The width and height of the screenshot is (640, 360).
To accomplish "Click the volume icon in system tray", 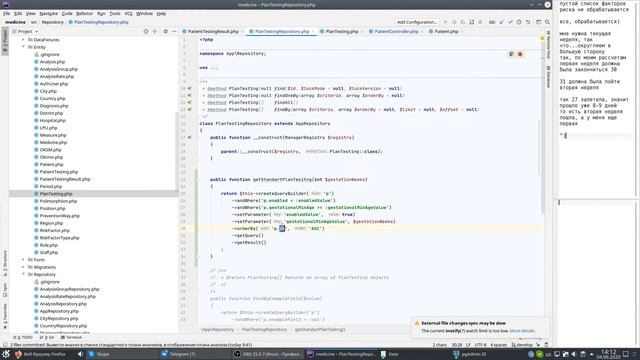I will point(573,354).
